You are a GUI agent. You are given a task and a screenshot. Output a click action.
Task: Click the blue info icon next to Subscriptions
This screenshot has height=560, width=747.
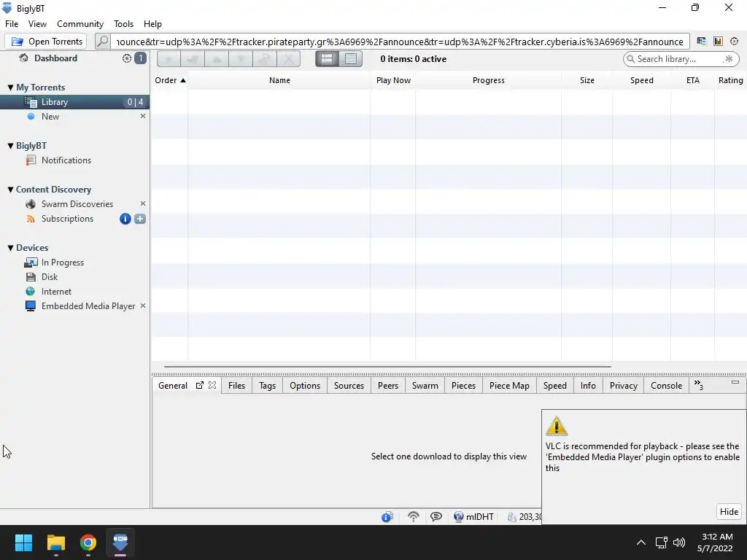pos(125,219)
